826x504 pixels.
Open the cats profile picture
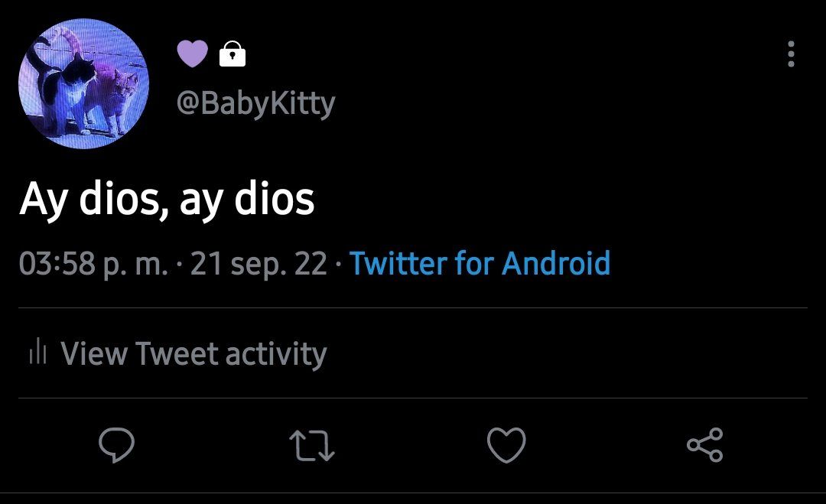[x=83, y=83]
